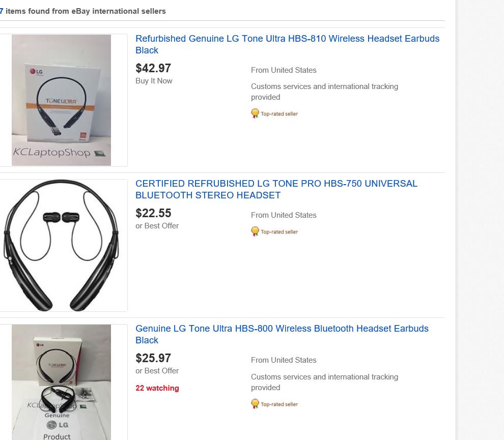Click the $22.55 price
504x440 pixels.
153,213
